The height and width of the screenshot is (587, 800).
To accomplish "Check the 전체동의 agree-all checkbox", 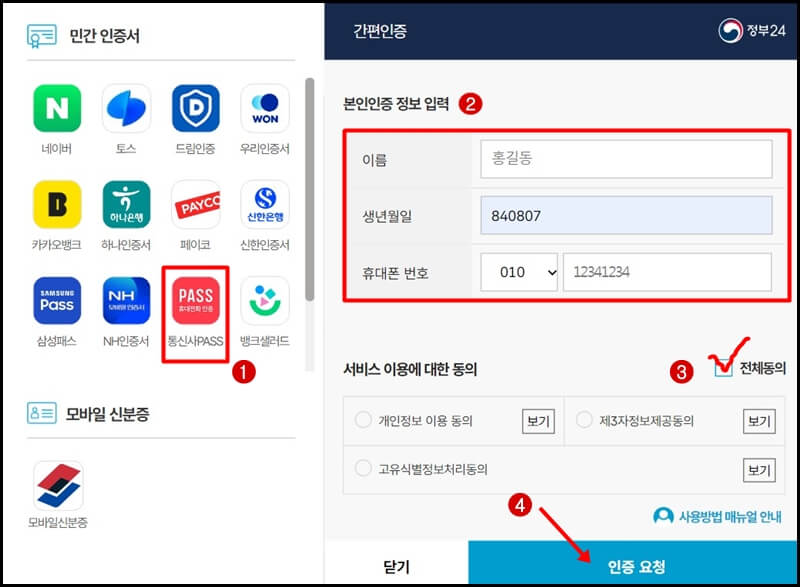I will point(723,368).
